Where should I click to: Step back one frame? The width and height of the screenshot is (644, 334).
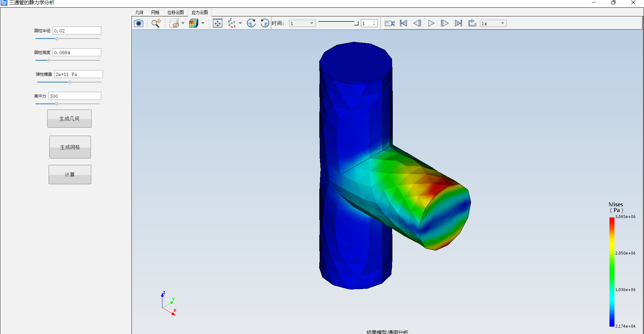[417, 23]
